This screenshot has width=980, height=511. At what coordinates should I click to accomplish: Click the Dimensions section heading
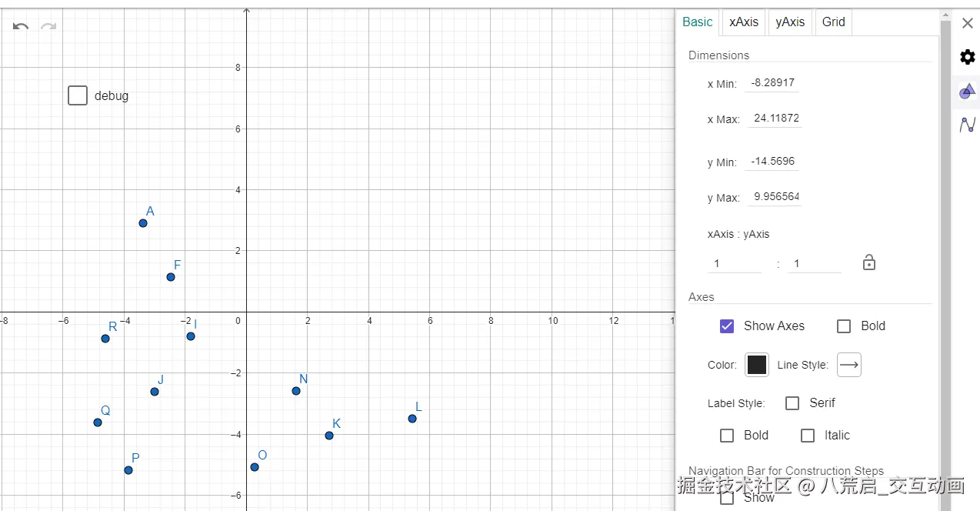click(x=718, y=55)
